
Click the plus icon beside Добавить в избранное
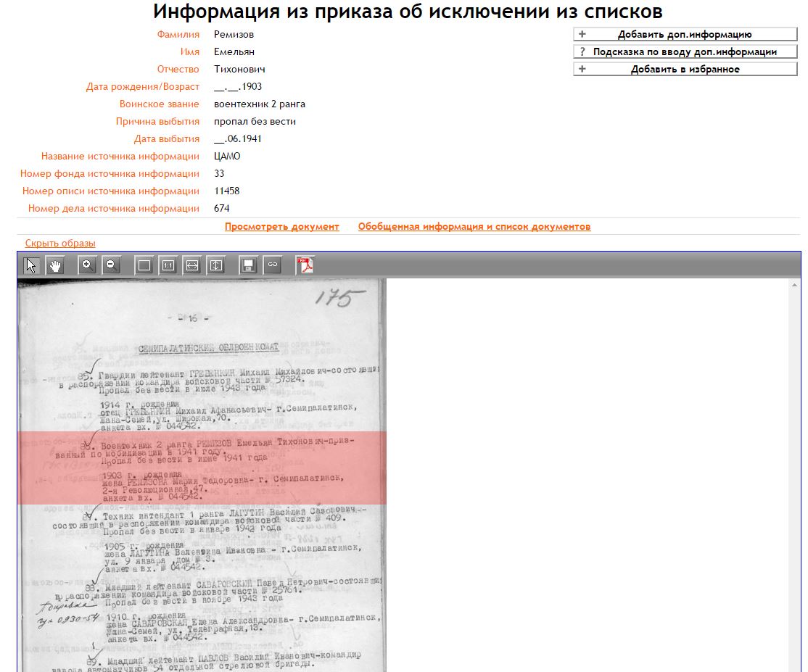pos(582,69)
